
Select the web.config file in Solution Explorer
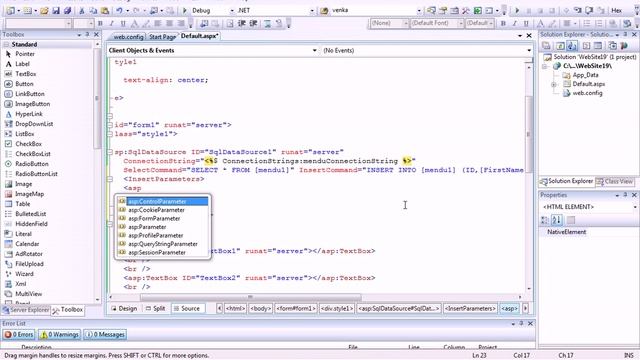583,93
